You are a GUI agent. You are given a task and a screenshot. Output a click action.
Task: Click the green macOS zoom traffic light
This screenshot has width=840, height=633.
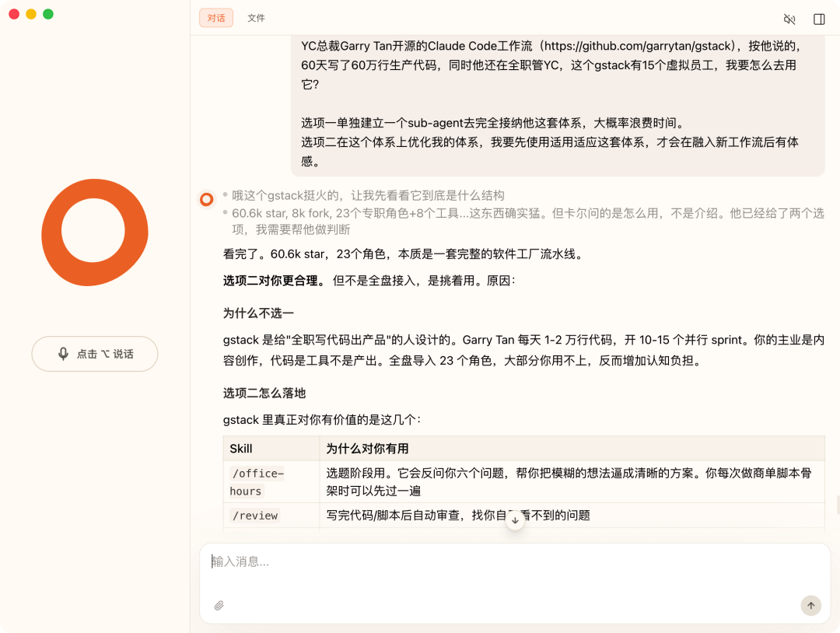pos(48,14)
